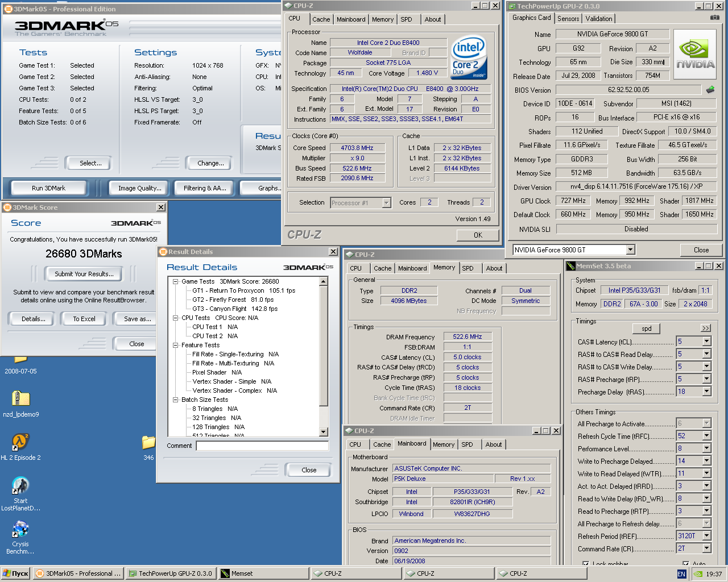The height and width of the screenshot is (582, 728).
Task: Click the Intel Core 2 Duo logo
Action: tap(469, 57)
